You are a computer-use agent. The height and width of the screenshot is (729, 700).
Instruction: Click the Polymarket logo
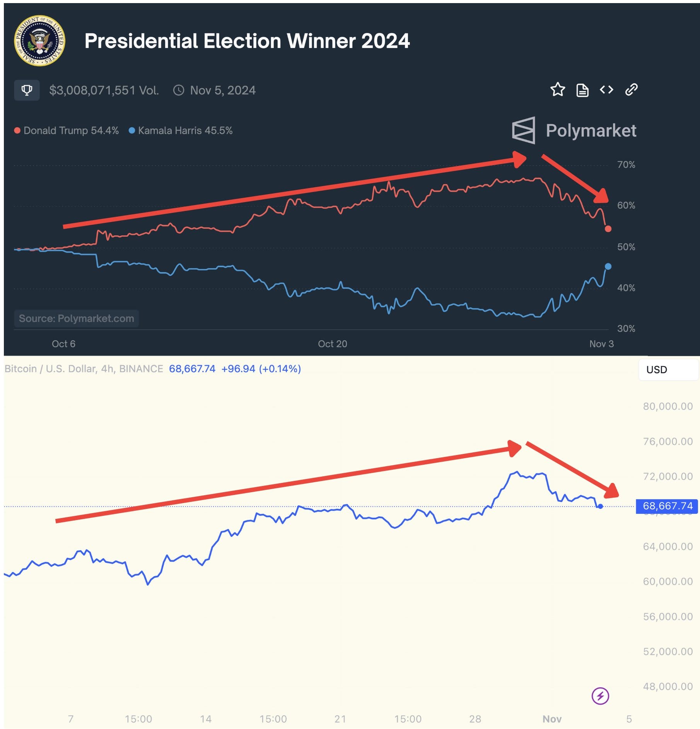point(574,131)
